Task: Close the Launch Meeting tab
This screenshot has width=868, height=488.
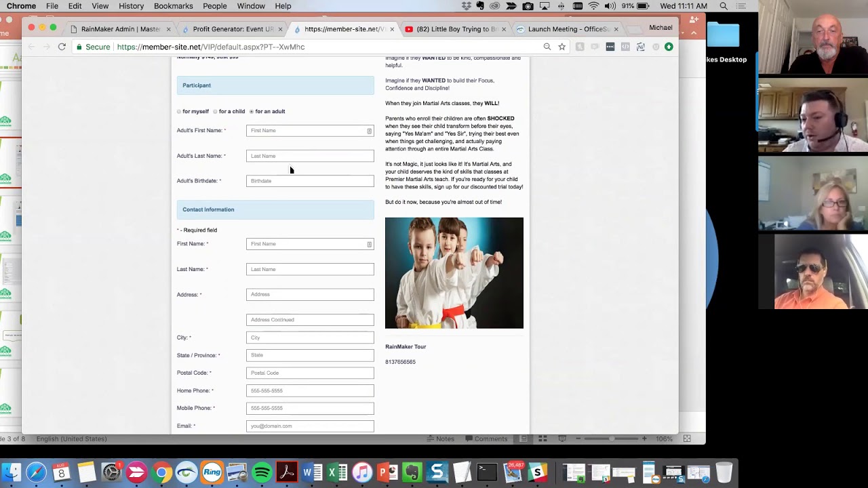Action: click(615, 29)
